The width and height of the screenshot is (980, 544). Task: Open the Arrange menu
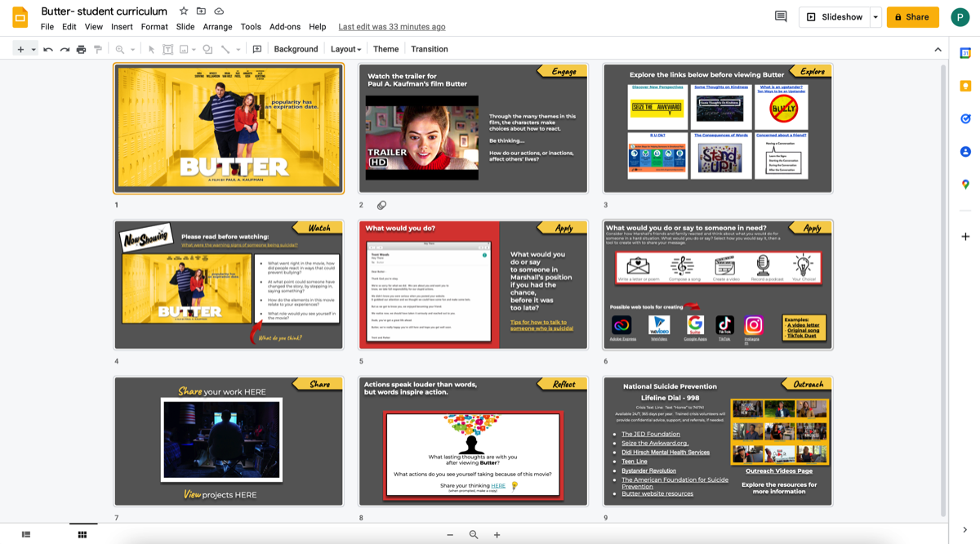pyautogui.click(x=217, y=27)
